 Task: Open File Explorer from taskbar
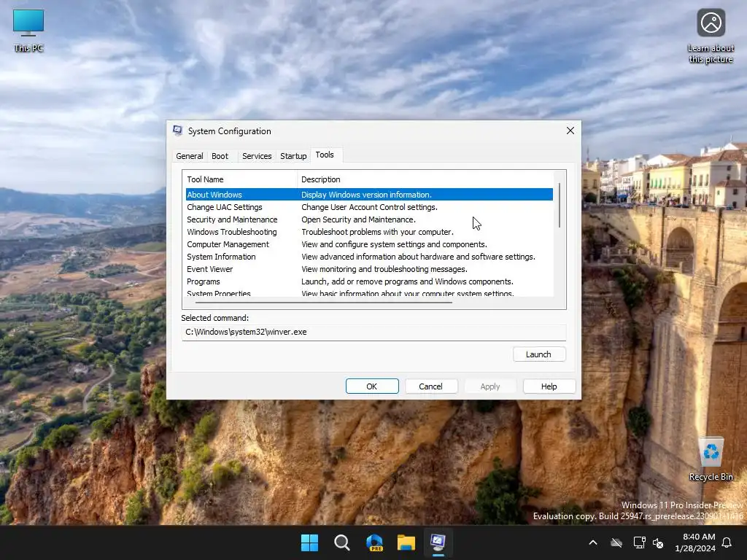click(406, 542)
